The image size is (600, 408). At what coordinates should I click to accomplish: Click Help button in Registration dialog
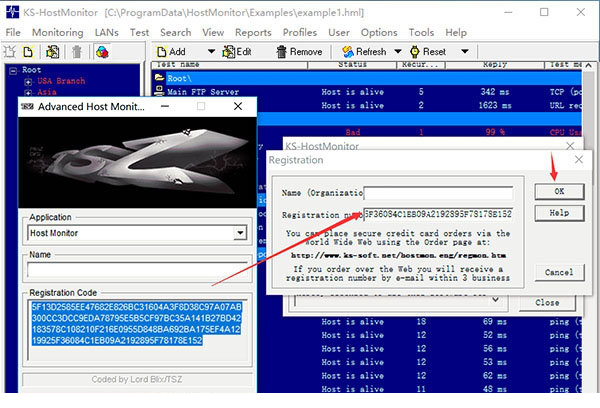(x=559, y=213)
